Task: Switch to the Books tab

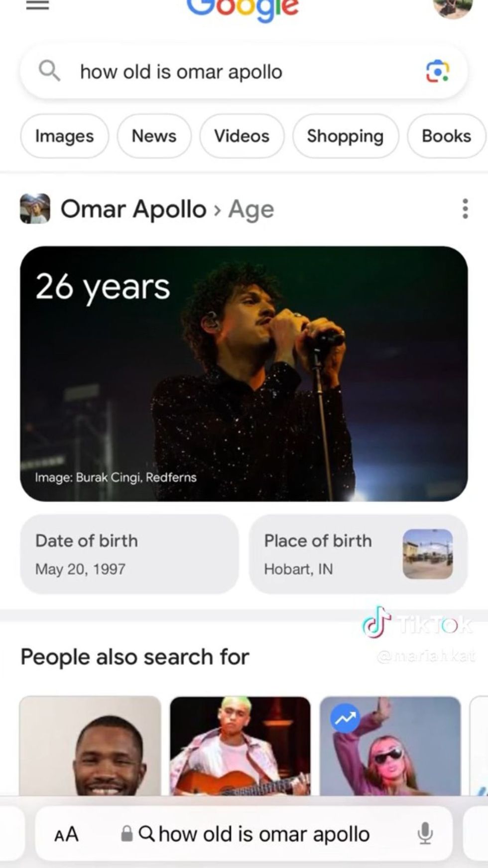Action: coord(446,136)
